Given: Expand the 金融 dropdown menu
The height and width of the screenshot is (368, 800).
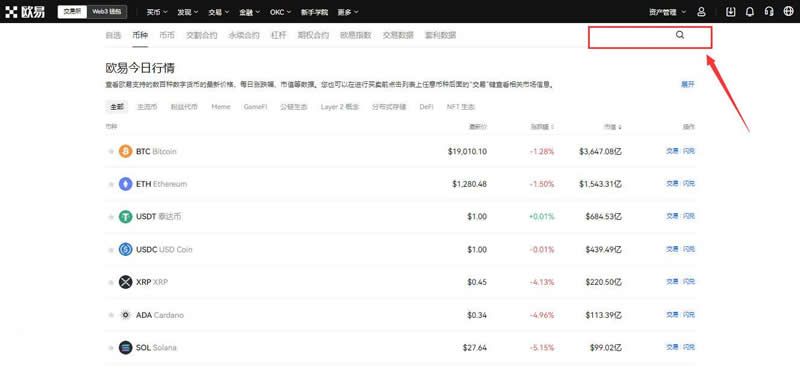Looking at the screenshot, I should [x=249, y=12].
